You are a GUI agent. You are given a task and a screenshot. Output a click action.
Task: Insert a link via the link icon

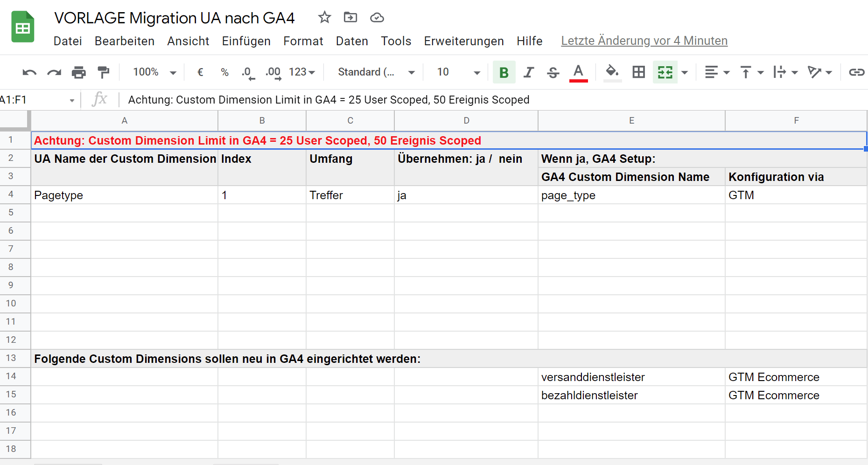click(x=857, y=72)
